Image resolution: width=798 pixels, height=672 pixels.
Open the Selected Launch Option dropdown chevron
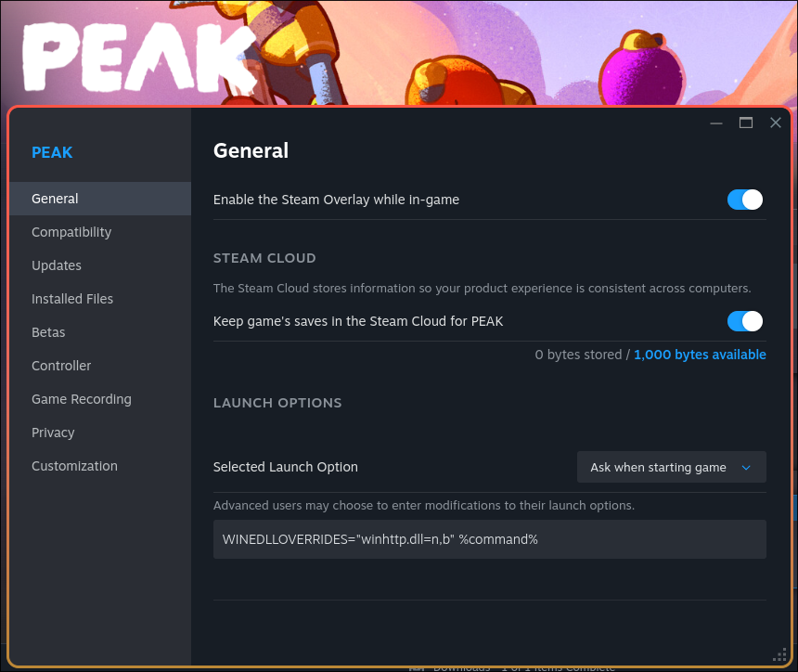coord(746,467)
